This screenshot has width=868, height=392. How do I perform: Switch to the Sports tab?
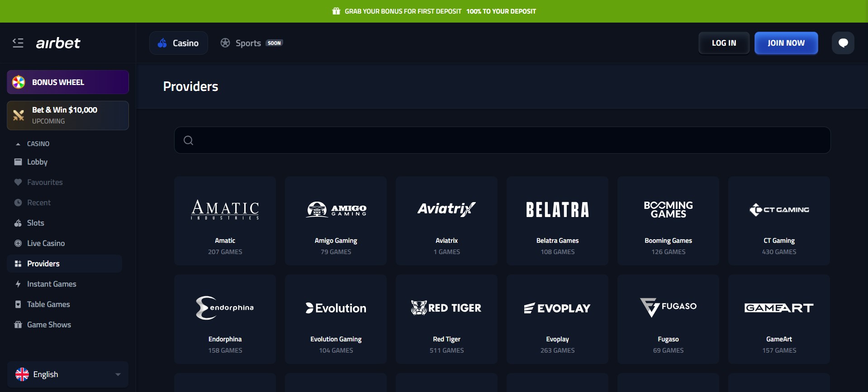click(x=251, y=43)
